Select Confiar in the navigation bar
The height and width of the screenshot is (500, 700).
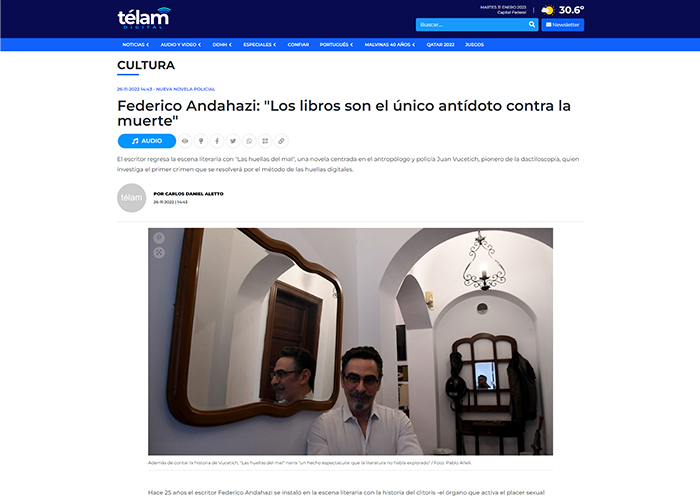(x=298, y=45)
